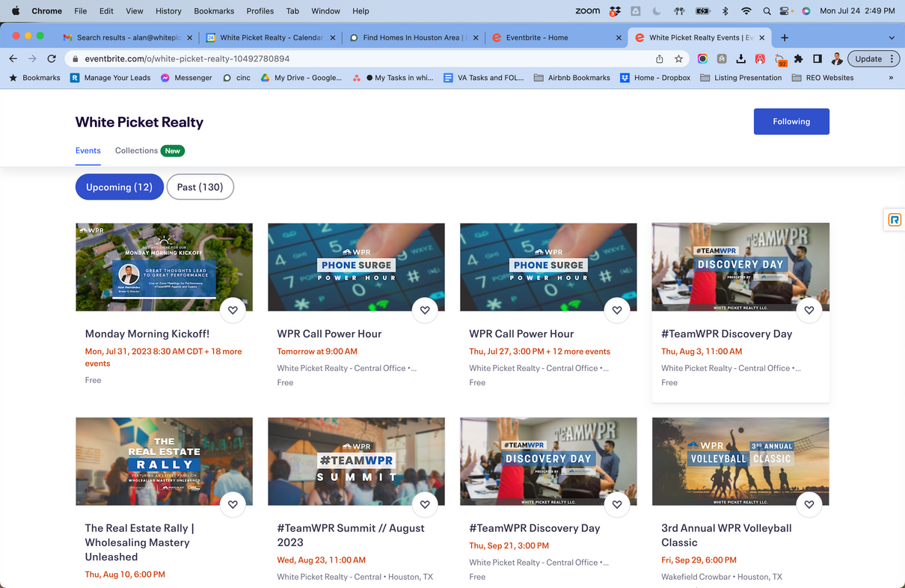Open the cinc bookmark
905x588 pixels.
[236, 78]
